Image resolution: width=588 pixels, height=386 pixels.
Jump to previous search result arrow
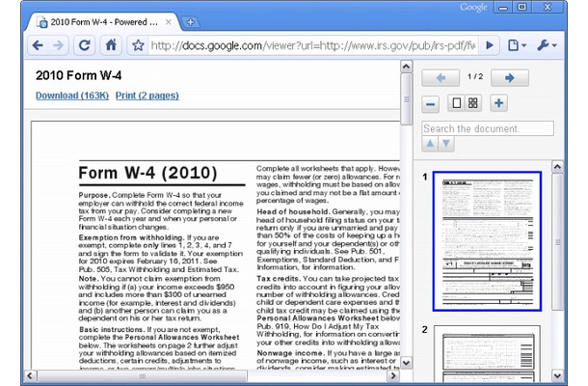pos(430,144)
